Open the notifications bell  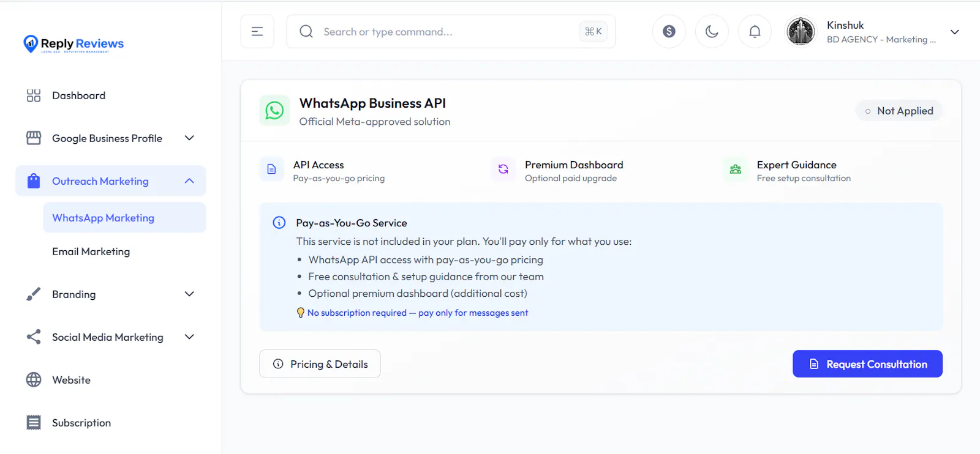(755, 31)
